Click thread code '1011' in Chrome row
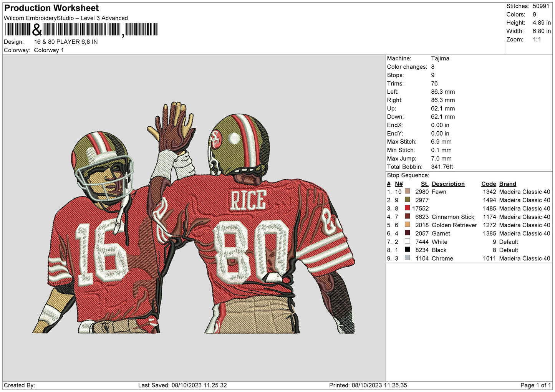555x392 pixels. coord(490,259)
